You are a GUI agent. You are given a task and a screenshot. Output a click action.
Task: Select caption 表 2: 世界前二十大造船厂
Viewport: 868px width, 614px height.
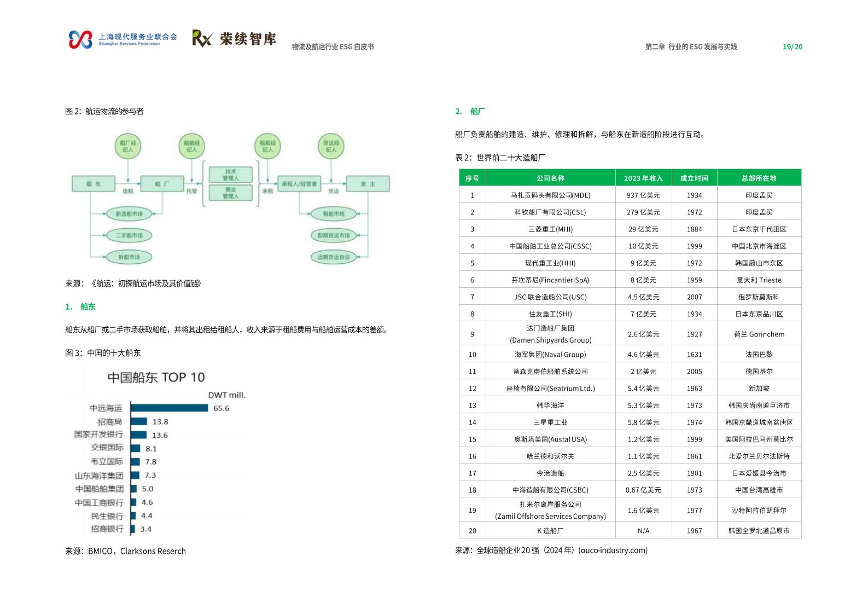500,158
